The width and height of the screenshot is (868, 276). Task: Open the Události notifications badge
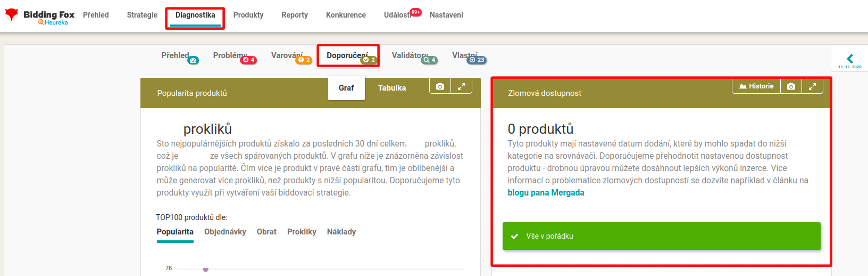pyautogui.click(x=415, y=12)
